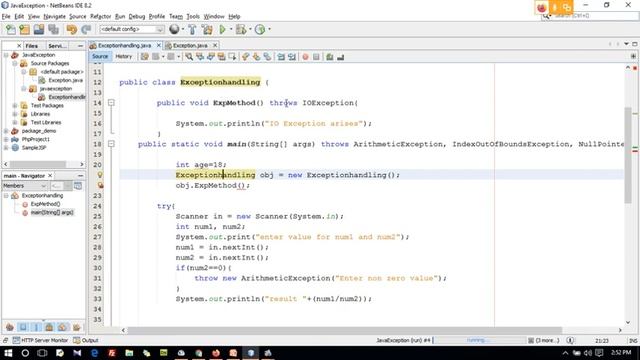Image resolution: width=640 pixels, height=360 pixels.
Task: Collapse main method code fold on line 18
Action: (111, 144)
